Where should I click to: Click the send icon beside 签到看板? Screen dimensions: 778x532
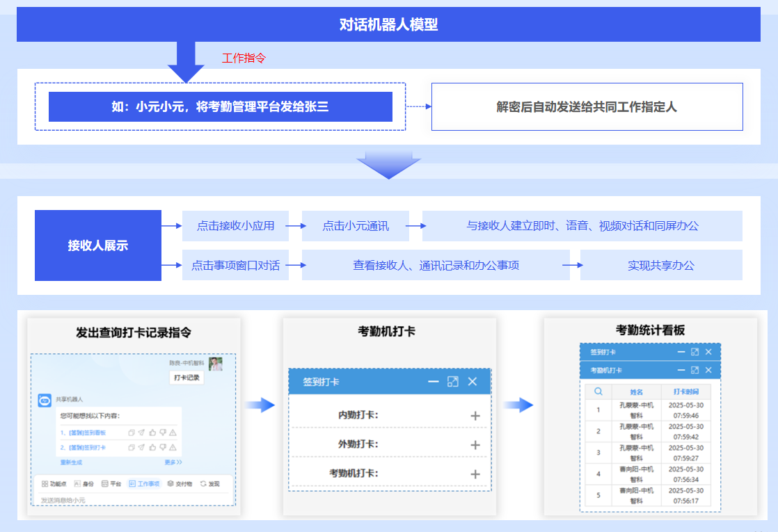141,433
